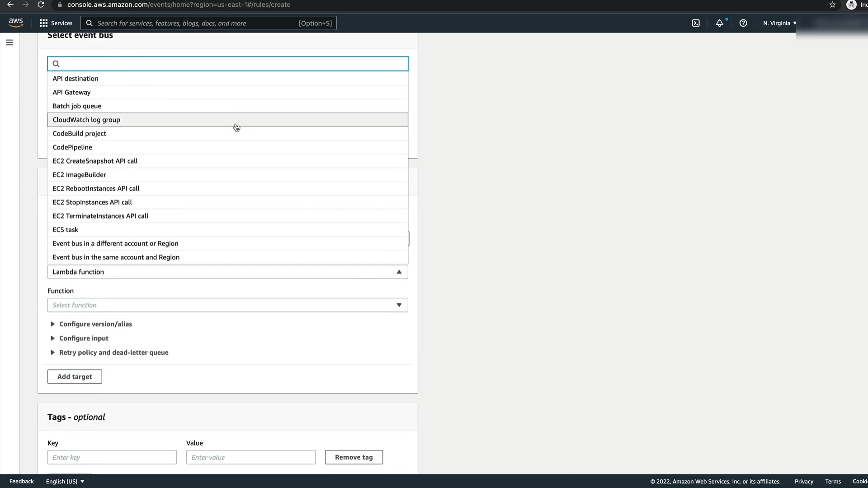Open the AWS CloudShell icon
Viewport: 868px width, 488px height.
pos(696,23)
